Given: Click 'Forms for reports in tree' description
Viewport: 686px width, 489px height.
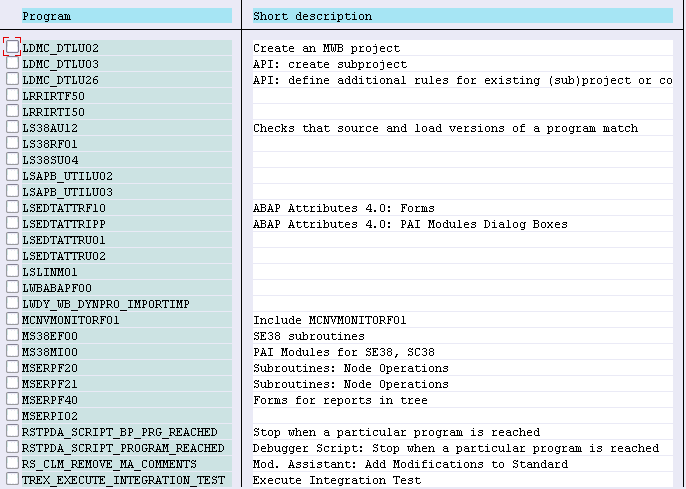Looking at the screenshot, I should 340,400.
